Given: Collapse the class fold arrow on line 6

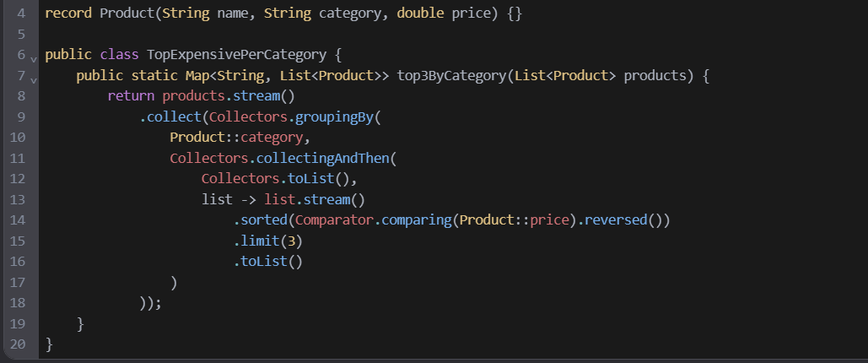Looking at the screenshot, I should click(x=33, y=58).
